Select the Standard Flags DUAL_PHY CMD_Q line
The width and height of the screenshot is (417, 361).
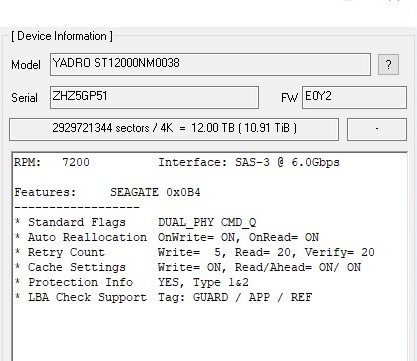[136, 222]
